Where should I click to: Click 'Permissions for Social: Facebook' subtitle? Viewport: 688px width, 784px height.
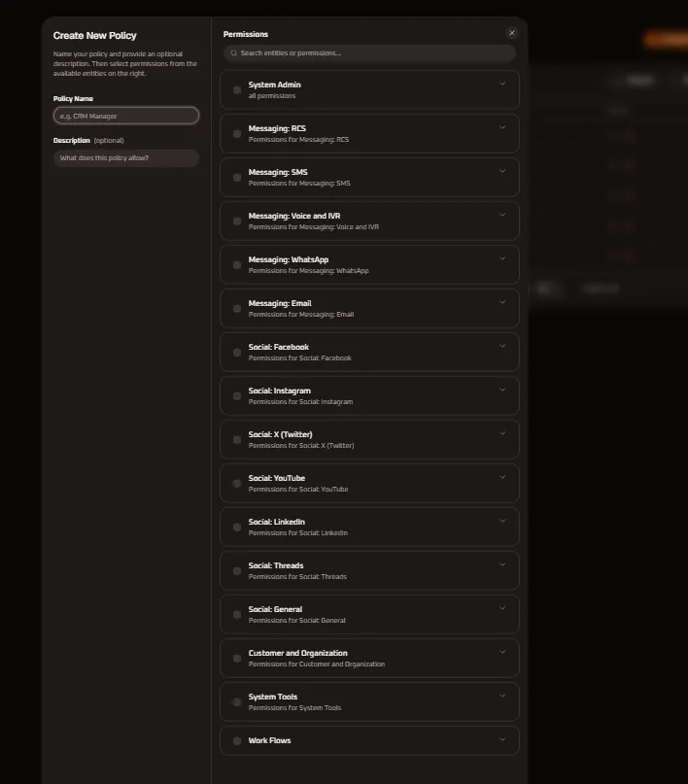pyautogui.click(x=300, y=358)
